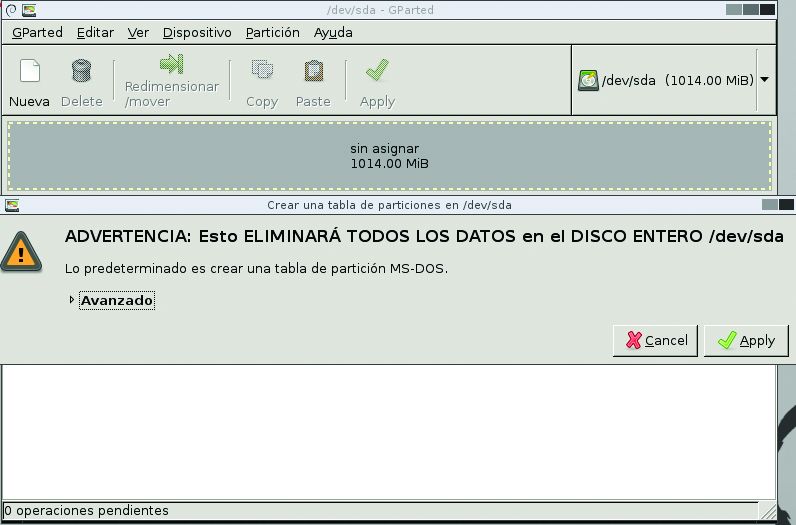Click the disk icon beside /dev/sda

[588, 80]
